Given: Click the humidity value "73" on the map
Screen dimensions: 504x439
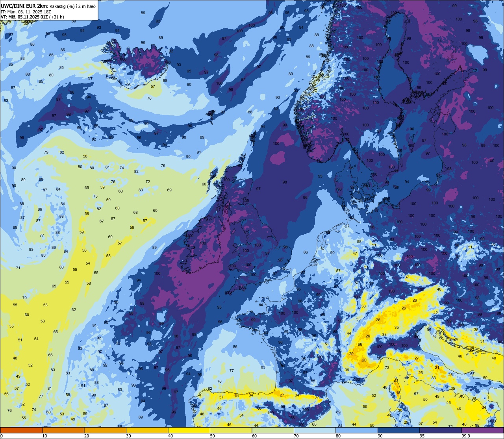Looking at the screenshot, I should click(x=387, y=367).
